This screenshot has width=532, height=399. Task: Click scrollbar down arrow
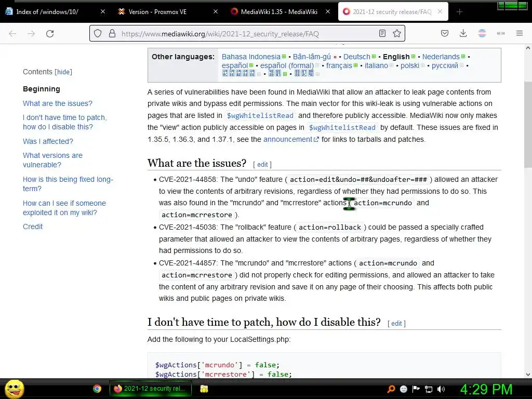tap(528, 374)
